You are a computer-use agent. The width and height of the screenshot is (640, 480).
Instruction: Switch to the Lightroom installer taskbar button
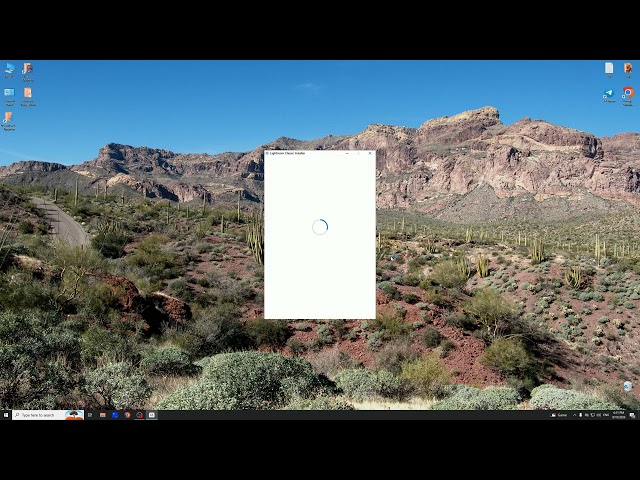[151, 415]
